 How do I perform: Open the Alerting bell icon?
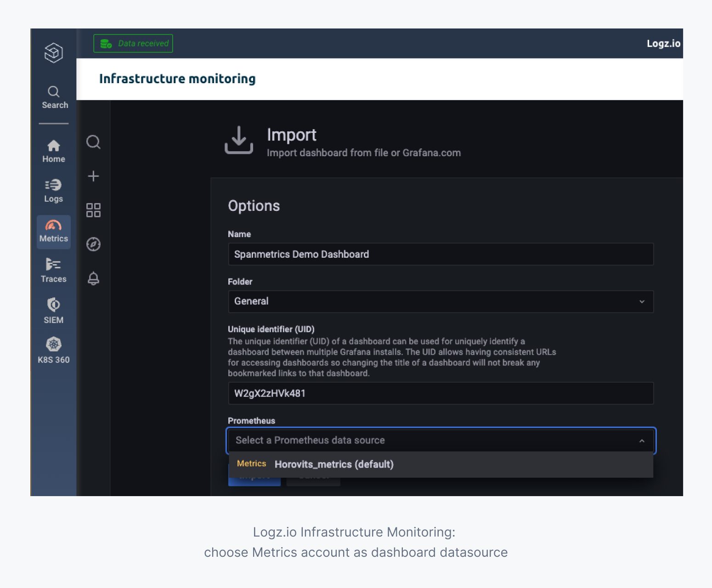[93, 278]
